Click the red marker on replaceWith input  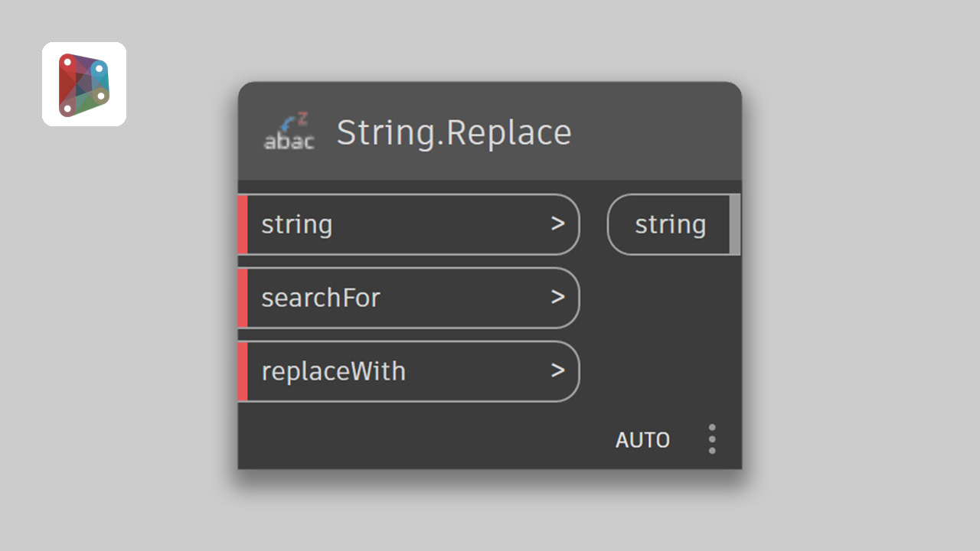tap(243, 371)
